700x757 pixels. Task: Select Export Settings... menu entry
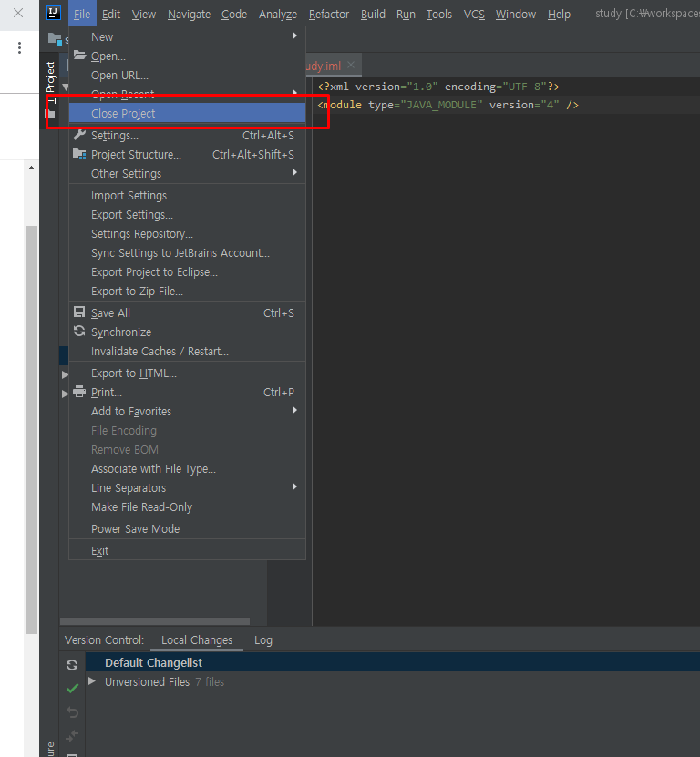click(188, 214)
